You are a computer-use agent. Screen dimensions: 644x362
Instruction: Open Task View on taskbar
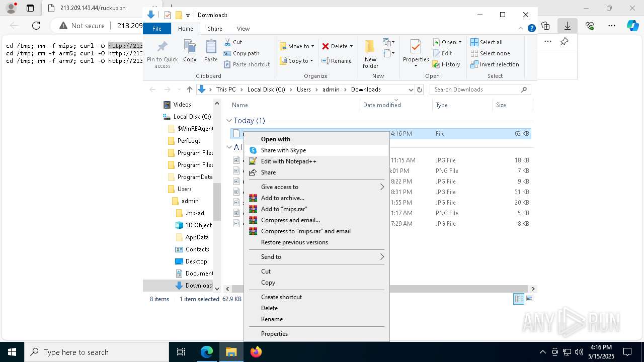(x=181, y=352)
